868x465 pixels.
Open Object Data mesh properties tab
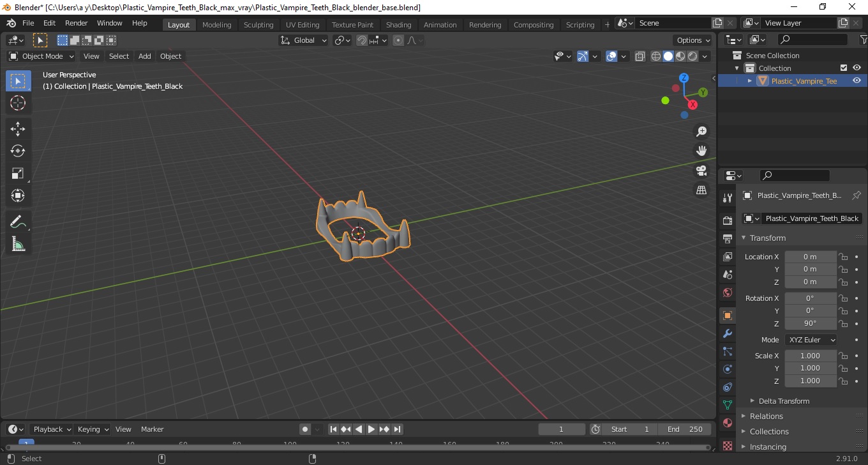coord(728,405)
